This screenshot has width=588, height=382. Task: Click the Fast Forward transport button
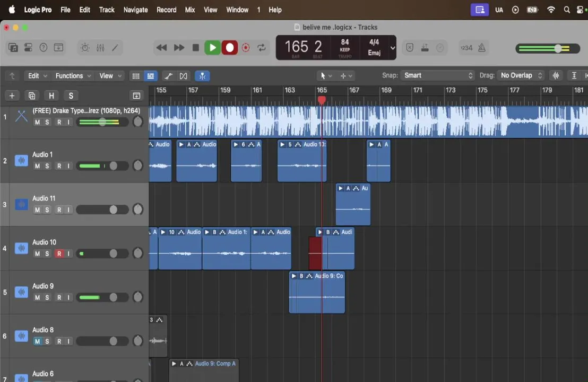(x=179, y=48)
